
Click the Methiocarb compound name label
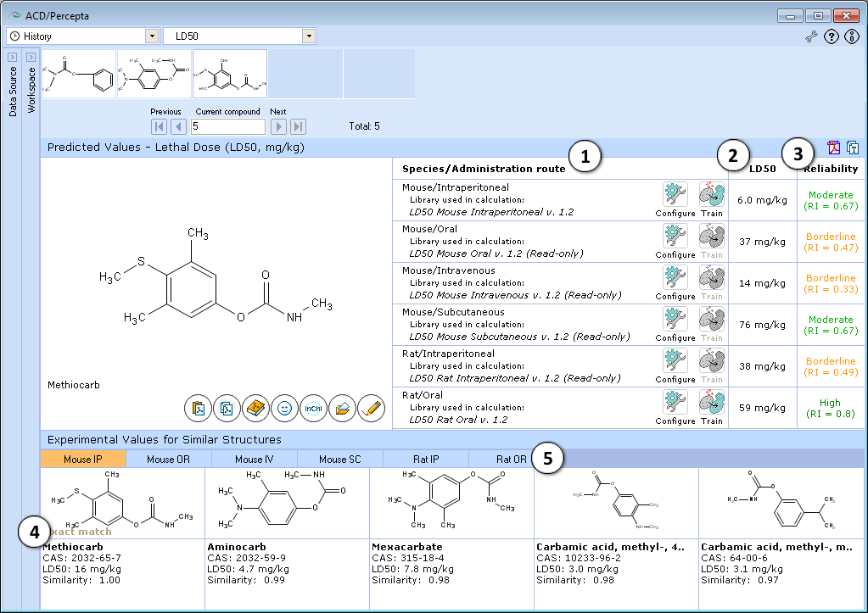point(74,385)
